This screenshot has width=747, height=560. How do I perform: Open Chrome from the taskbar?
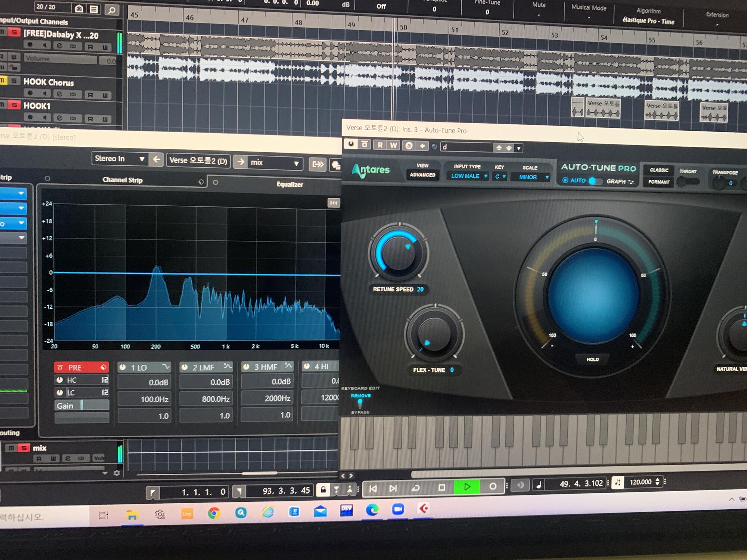[214, 513]
